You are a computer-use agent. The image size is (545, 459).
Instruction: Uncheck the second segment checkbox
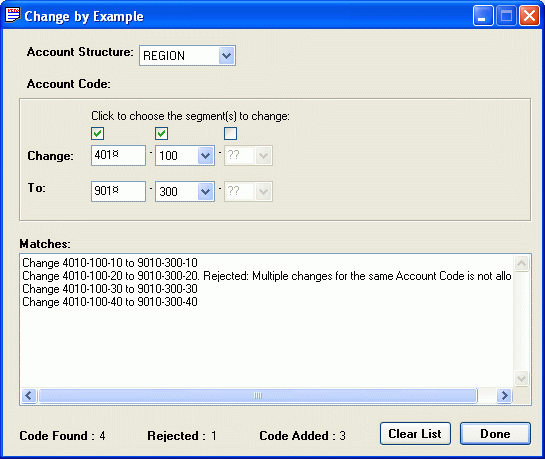pyautogui.click(x=162, y=133)
